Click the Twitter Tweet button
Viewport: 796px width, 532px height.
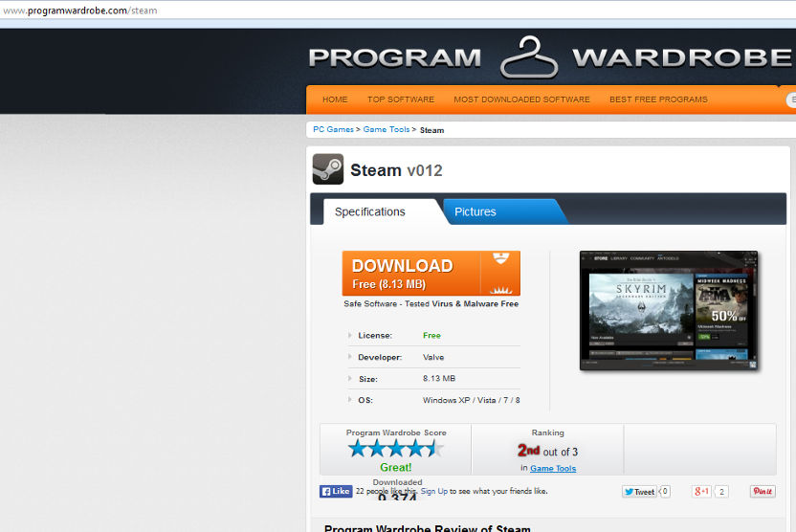click(639, 492)
